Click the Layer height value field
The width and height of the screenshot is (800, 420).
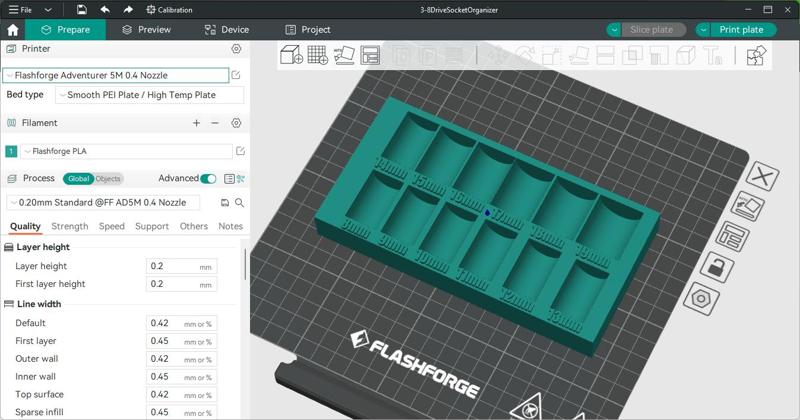click(x=182, y=266)
